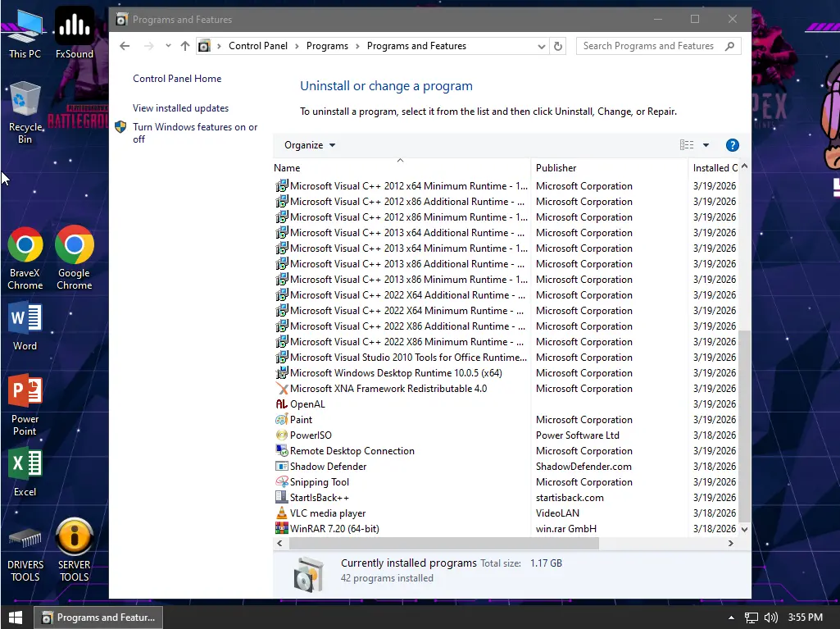Open the blue Help question mark

(733, 145)
